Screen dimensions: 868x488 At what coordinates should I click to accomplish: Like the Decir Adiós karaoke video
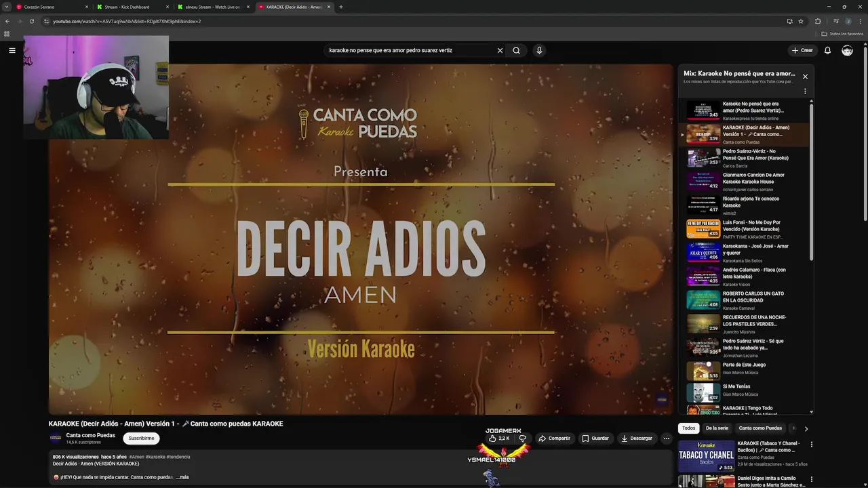pos(499,439)
